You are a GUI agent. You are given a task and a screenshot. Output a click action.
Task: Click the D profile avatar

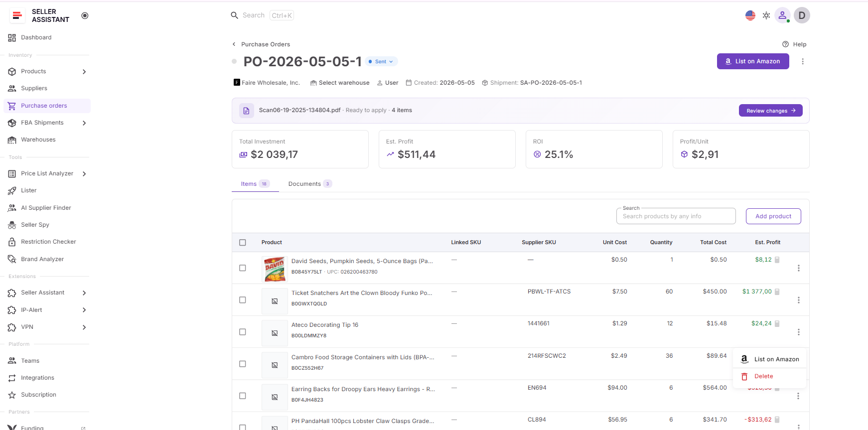pos(802,15)
